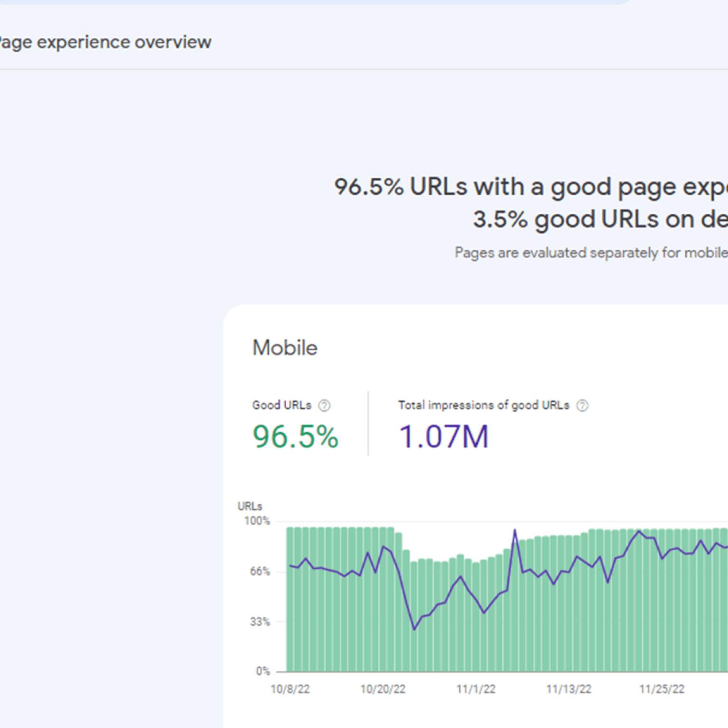The image size is (728, 728).
Task: Inspect the tallest spike of the purple line
Action: point(515,530)
